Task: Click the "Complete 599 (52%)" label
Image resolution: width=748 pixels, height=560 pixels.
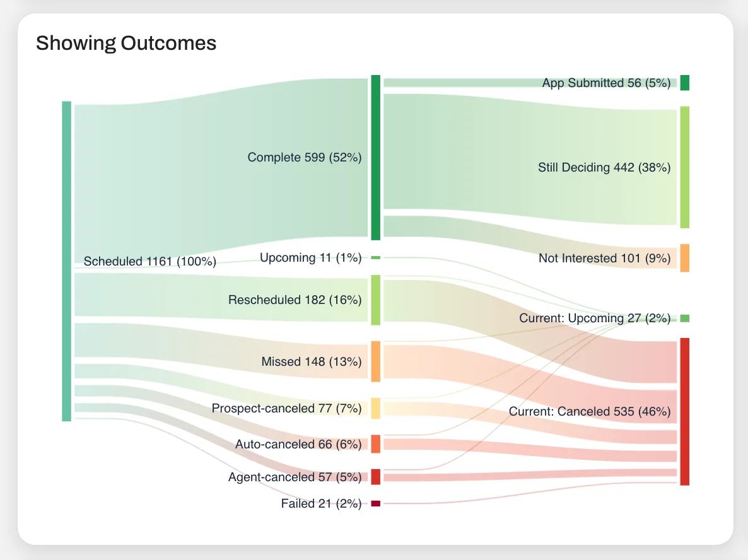Action: point(305,157)
